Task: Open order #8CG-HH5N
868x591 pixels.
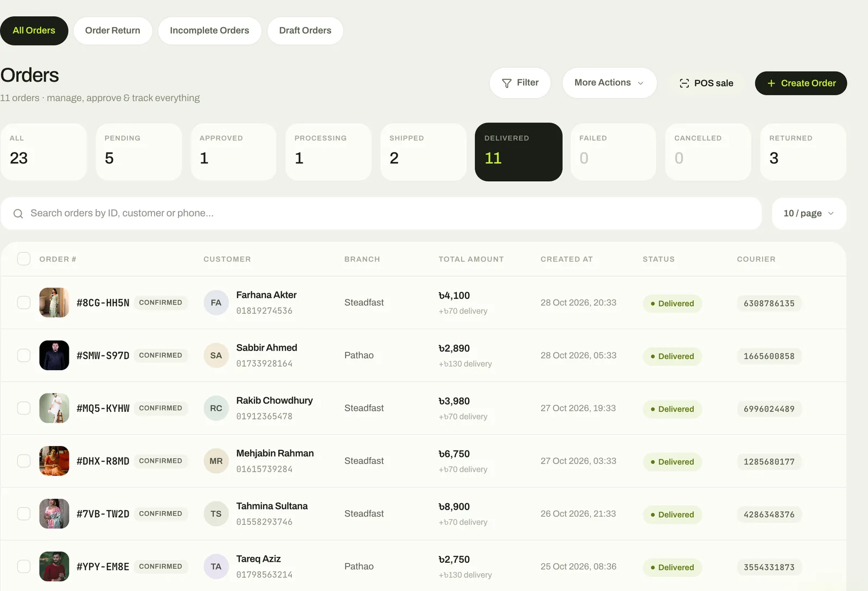Action: point(103,303)
